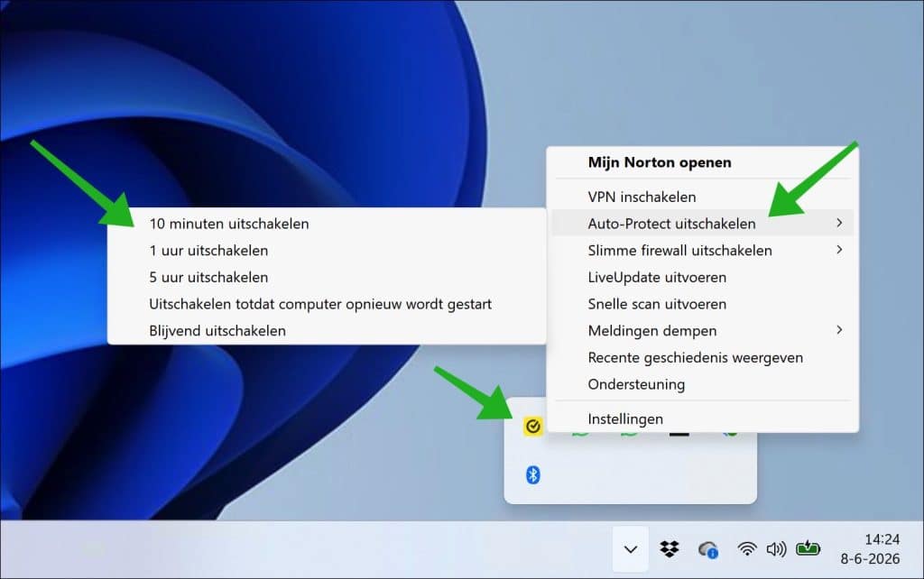Click the cloud sync status icon

point(707,550)
